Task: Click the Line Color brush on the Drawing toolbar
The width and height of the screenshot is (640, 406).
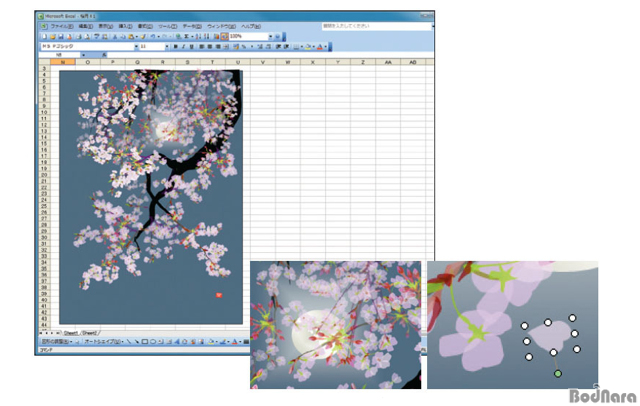Action: (x=223, y=342)
